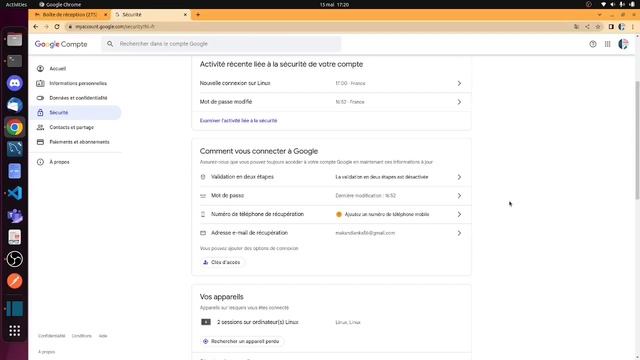
Task: Open a new browser tab
Action: (198, 14)
